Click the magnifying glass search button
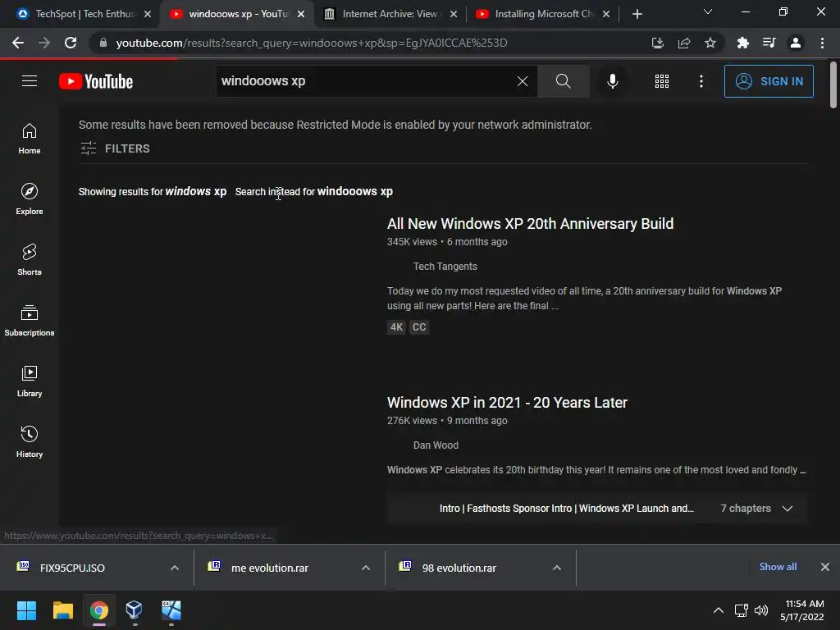 coord(563,81)
